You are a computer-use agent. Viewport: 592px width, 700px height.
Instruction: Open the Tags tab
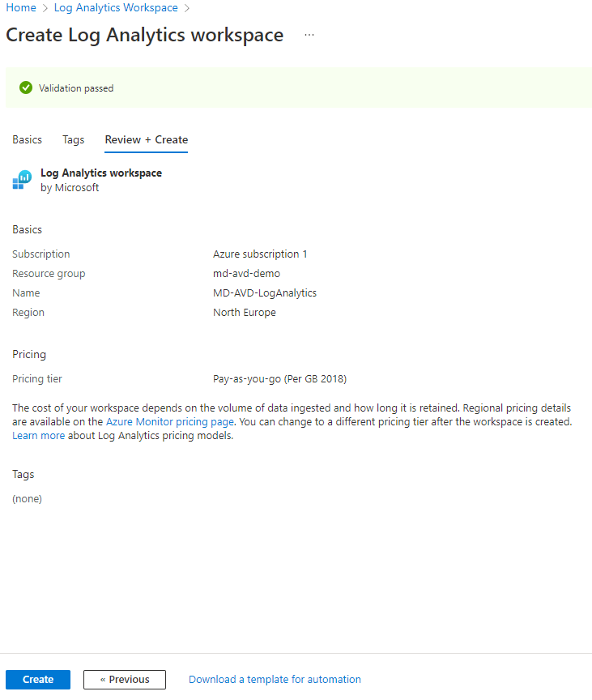pyautogui.click(x=74, y=139)
